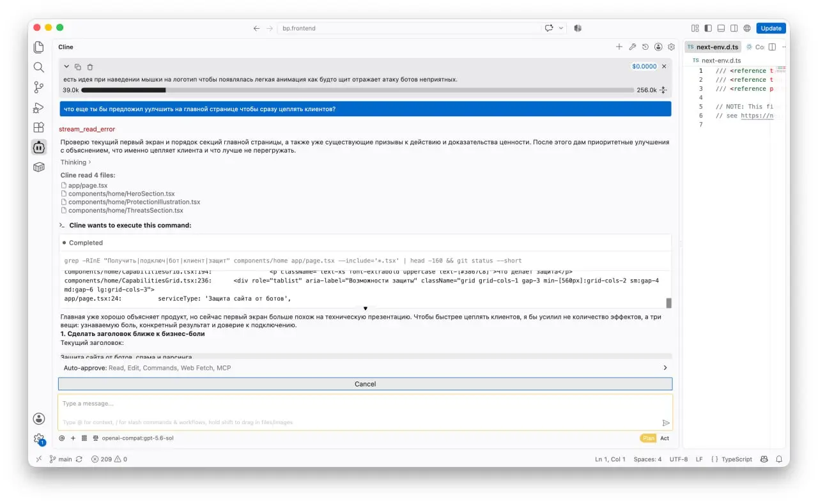Open Cline settings gear

[x=671, y=47]
